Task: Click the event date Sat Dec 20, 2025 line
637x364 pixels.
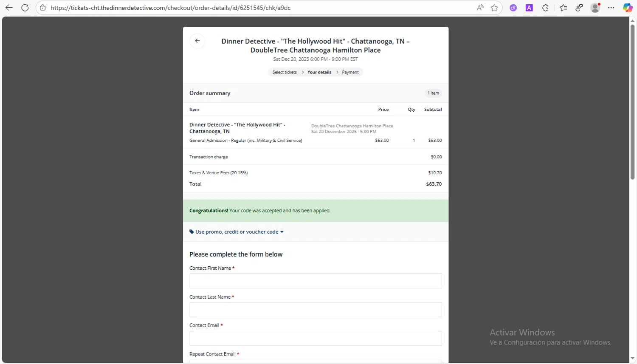Action: pos(316,59)
